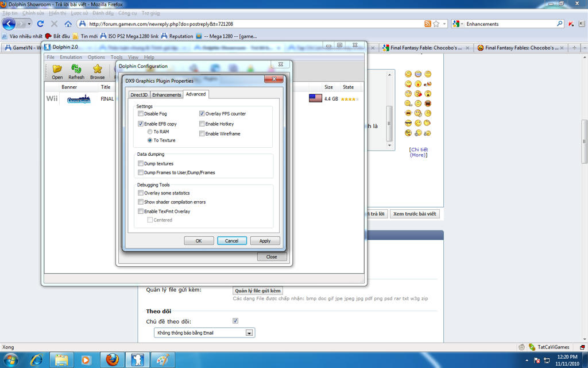Enable Dump Frames to User/Dump/Frames

point(141,172)
